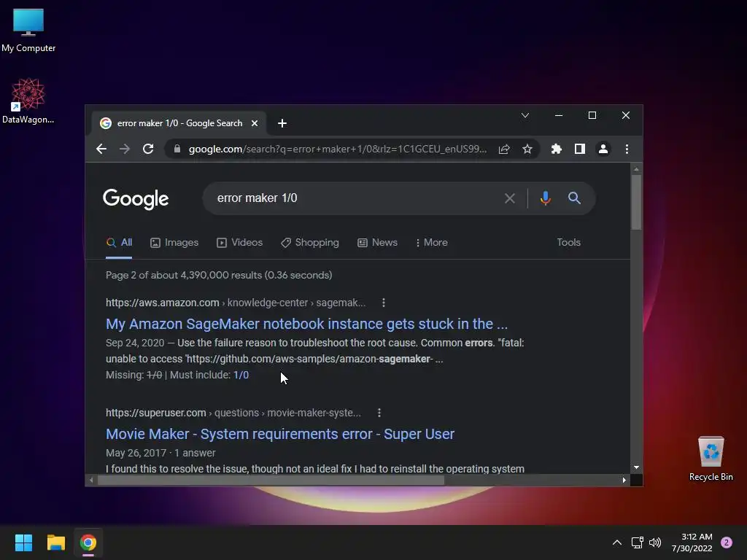Viewport: 747px width, 560px height.
Task: Open the notification badge showing 2
Action: pyautogui.click(x=727, y=542)
